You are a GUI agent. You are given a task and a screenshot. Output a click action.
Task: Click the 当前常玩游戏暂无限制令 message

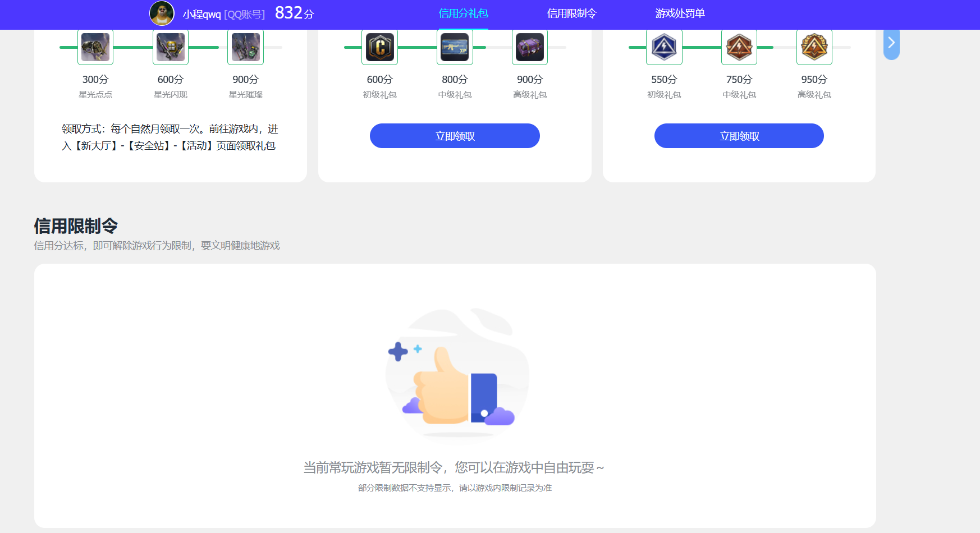[454, 467]
